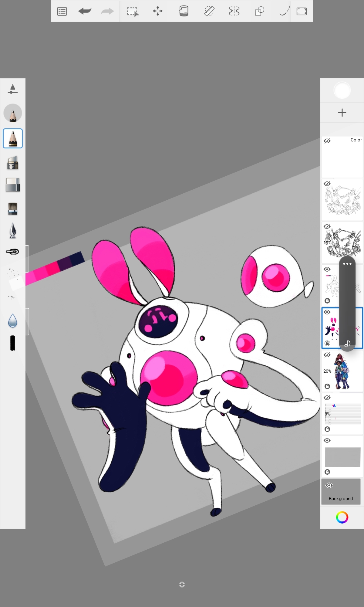Show the hidden 8% lined layer
The image size is (364, 607).
tap(327, 398)
